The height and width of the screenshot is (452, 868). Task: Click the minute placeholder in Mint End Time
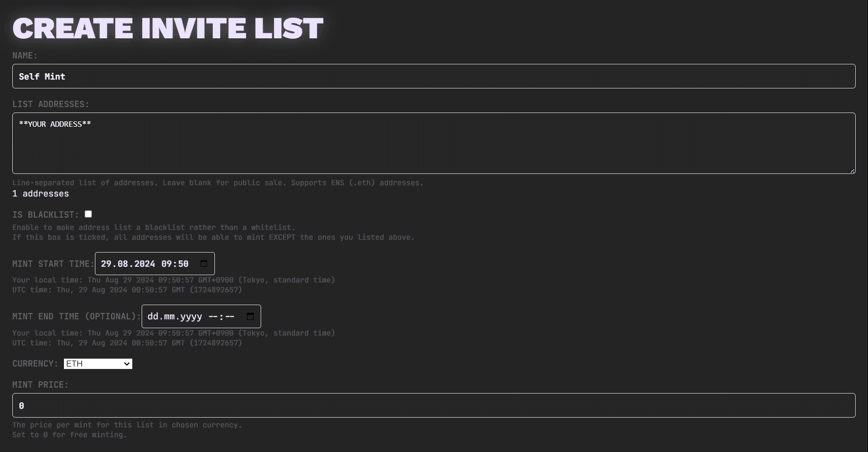[x=229, y=316]
